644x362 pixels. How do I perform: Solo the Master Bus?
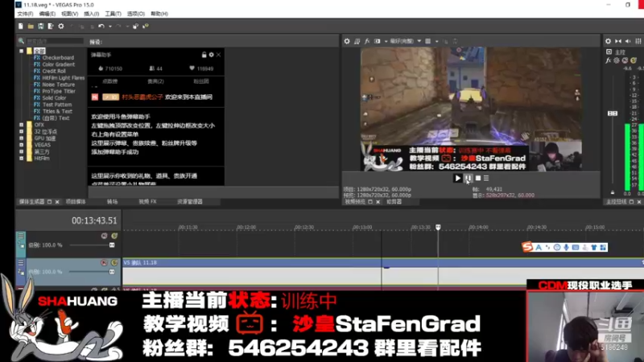click(x=634, y=60)
